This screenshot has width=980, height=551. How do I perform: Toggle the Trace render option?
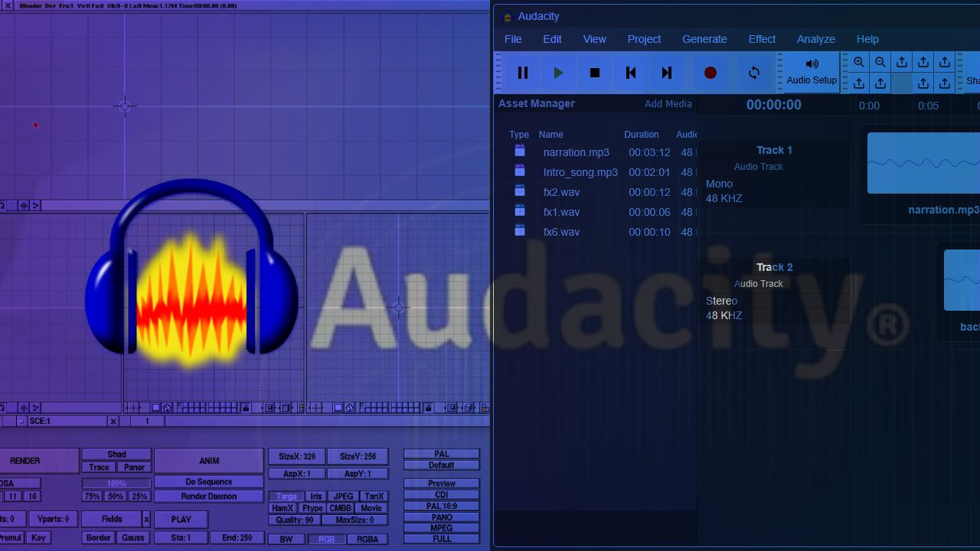(x=99, y=468)
